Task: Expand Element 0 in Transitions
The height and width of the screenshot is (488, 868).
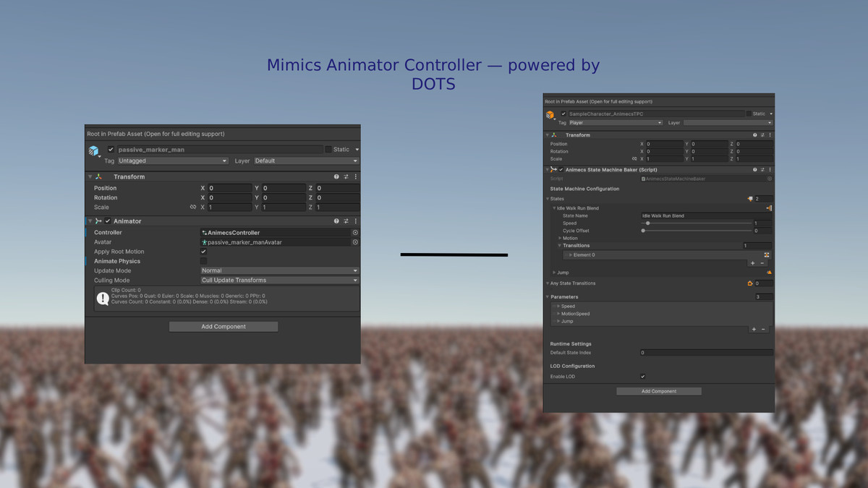Action: pos(570,255)
